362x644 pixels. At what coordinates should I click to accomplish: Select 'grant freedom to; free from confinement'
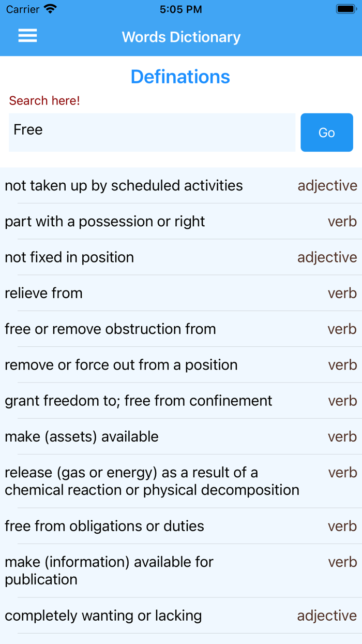click(x=138, y=401)
